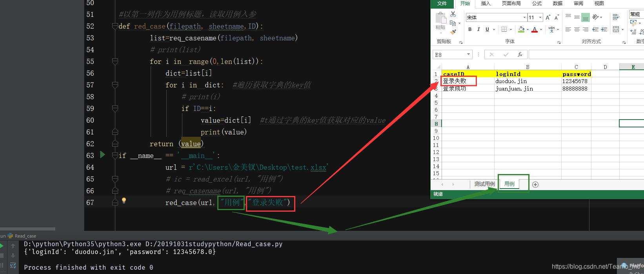Open the number format dropdown showing 常规
The width and height of the screenshot is (644, 274).
pyautogui.click(x=636, y=14)
